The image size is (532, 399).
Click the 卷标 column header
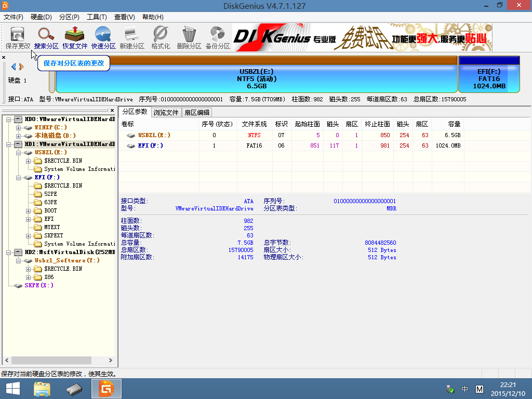[x=159, y=124]
